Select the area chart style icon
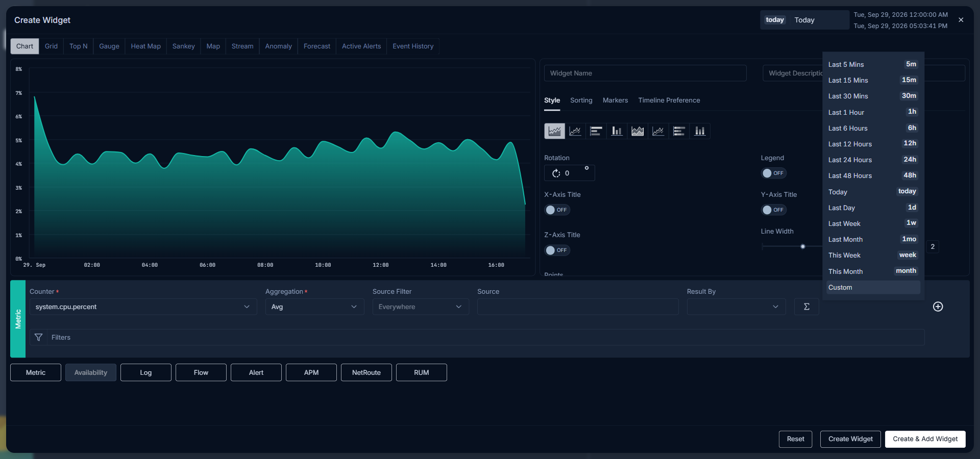This screenshot has height=459, width=980. click(554, 131)
